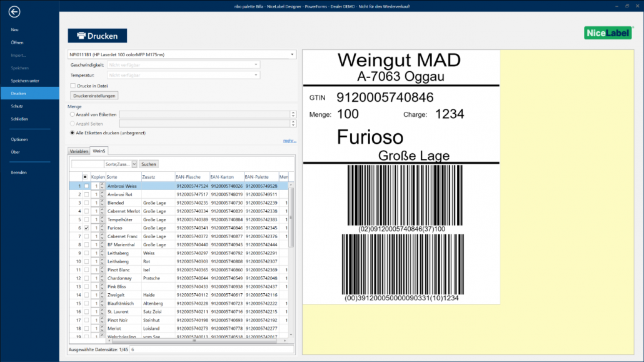Click the Druckereinstellungen button
The width and height of the screenshot is (644, 362).
pos(94,96)
